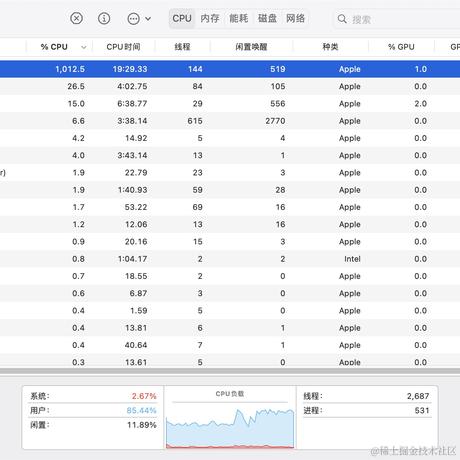Click the 2.0 % GPU cell

click(x=420, y=104)
